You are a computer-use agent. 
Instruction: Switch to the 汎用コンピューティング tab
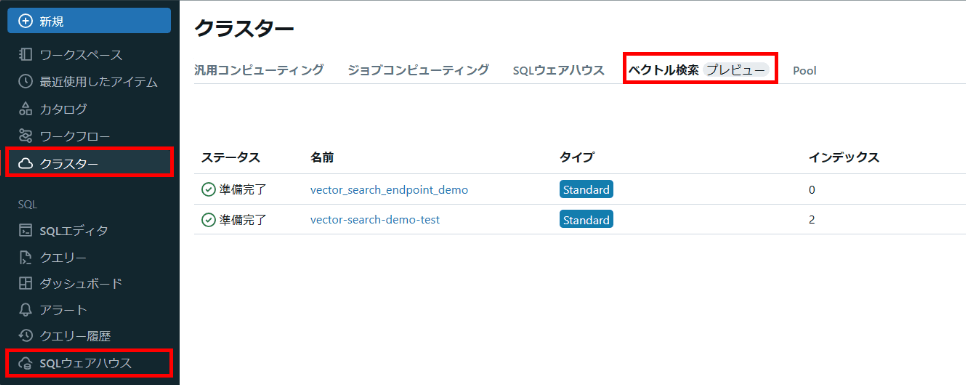point(259,70)
